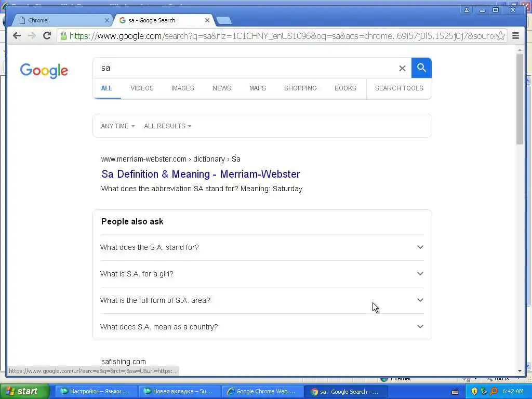Image resolution: width=532 pixels, height=399 pixels.
Task: Click the yellow security shield tray icon
Action: click(x=474, y=392)
